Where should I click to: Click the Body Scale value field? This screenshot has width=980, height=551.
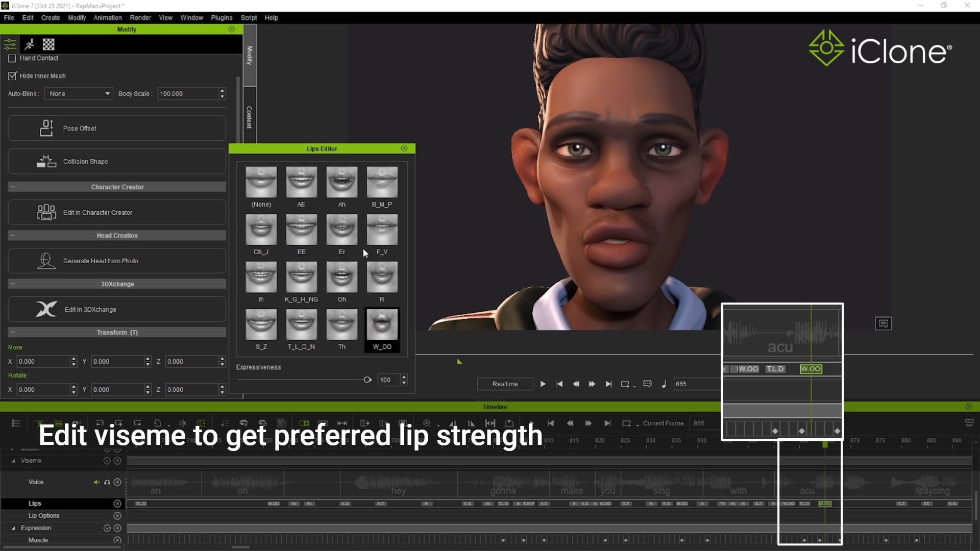tap(188, 94)
